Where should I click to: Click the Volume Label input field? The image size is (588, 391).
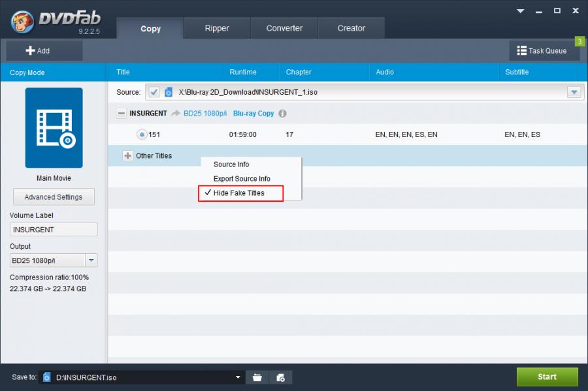[x=54, y=230]
